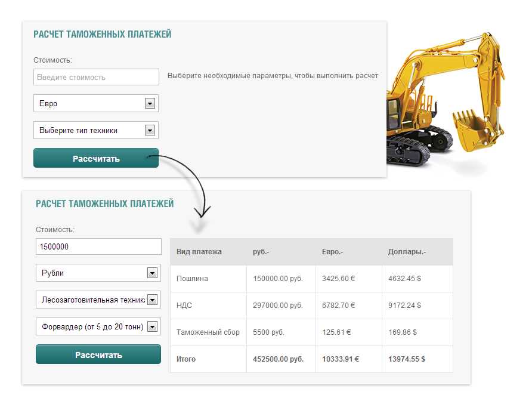Select the Пошлина row label
Screen dimensions: 532x407
pyautogui.click(x=192, y=279)
